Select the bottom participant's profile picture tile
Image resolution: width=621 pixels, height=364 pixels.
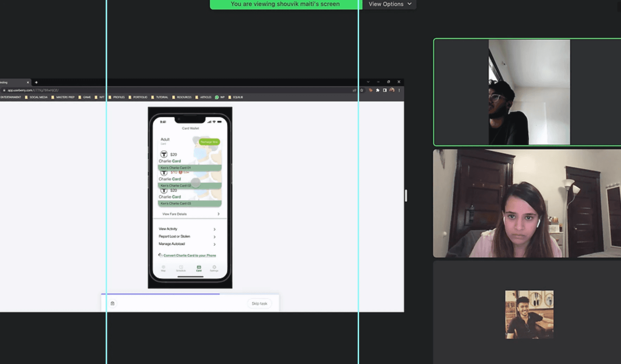529,314
